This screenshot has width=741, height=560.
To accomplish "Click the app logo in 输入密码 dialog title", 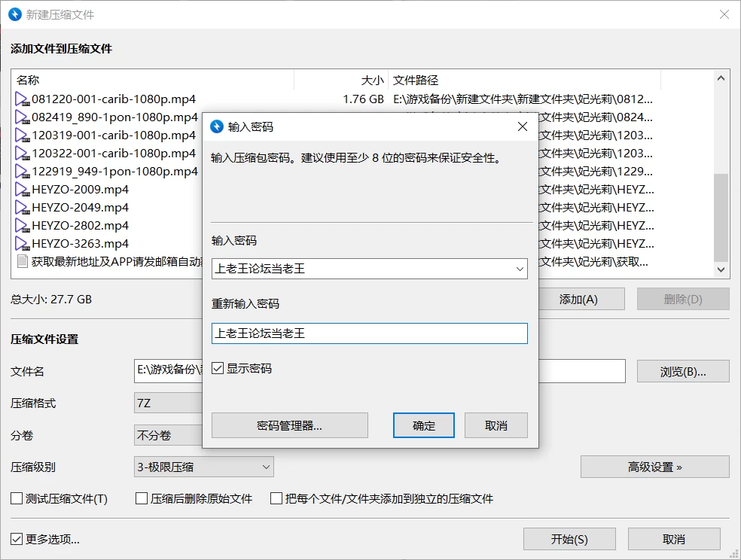I will pos(216,126).
